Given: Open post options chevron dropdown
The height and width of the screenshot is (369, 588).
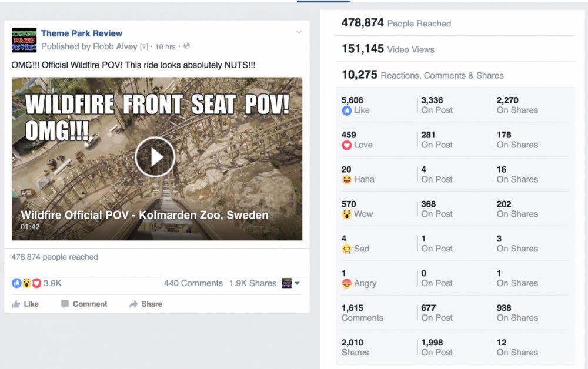Looking at the screenshot, I should (299, 32).
